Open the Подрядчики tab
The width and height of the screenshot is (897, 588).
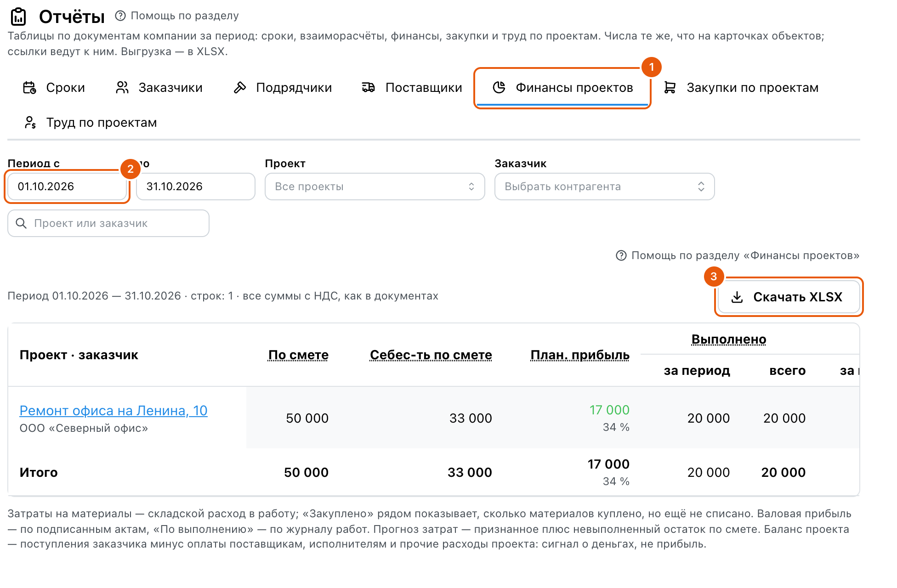(x=283, y=87)
